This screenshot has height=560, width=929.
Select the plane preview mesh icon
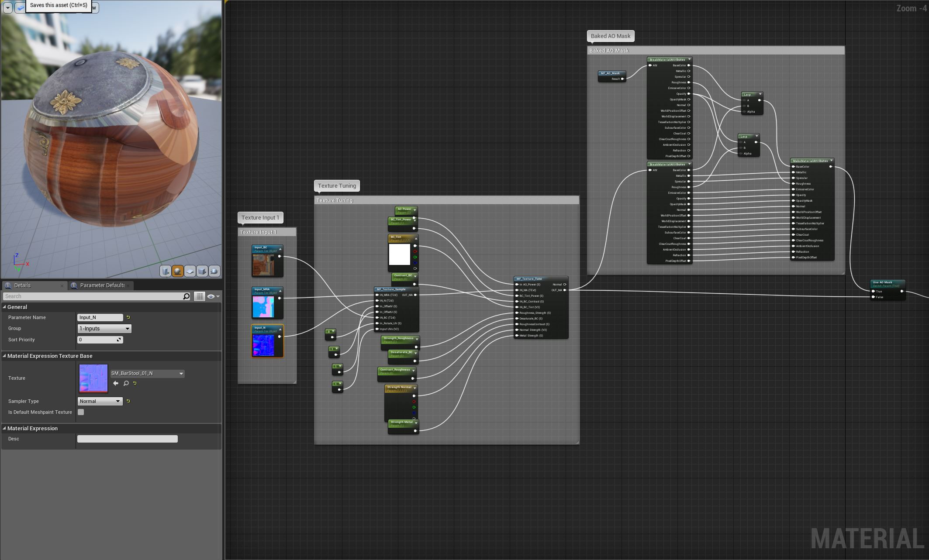click(190, 271)
